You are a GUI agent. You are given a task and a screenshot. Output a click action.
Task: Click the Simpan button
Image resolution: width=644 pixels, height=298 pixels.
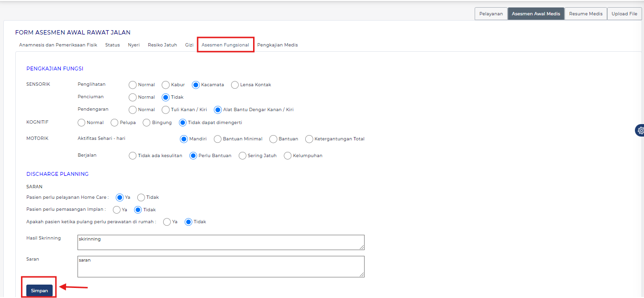click(39, 290)
